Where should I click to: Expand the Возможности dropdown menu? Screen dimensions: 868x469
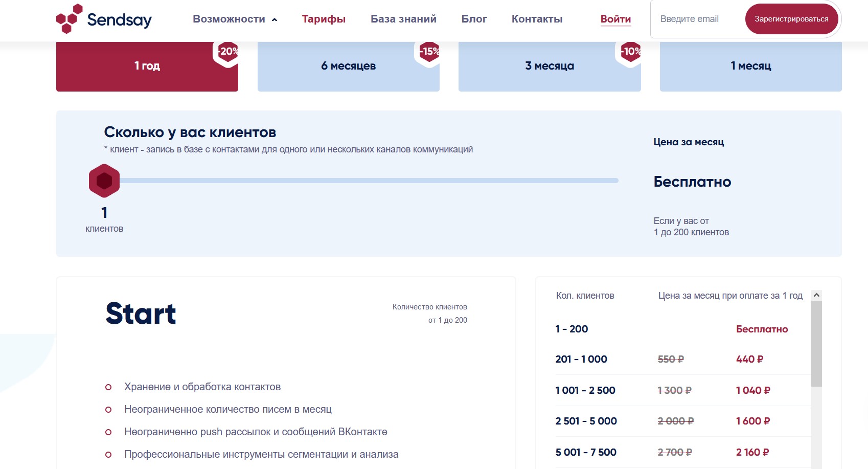pos(229,19)
